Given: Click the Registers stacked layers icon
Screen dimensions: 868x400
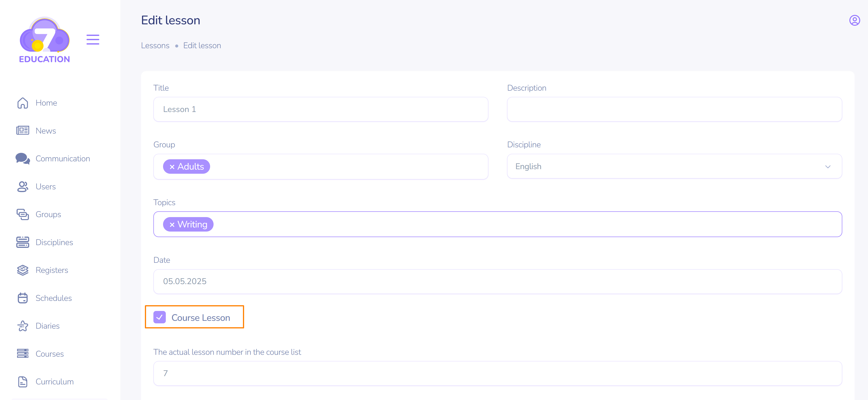Looking at the screenshot, I should click(x=23, y=270).
